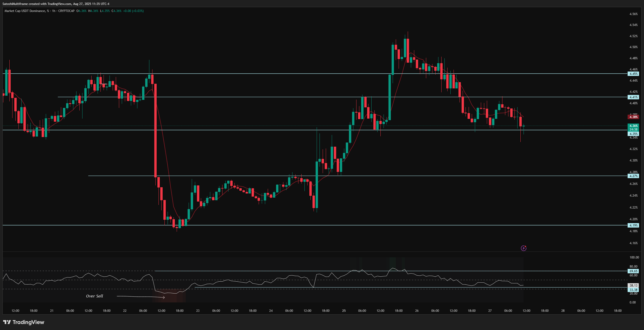The width and height of the screenshot is (644, 330).
Task: Click the date 27 on time axis
Action: click(490, 311)
